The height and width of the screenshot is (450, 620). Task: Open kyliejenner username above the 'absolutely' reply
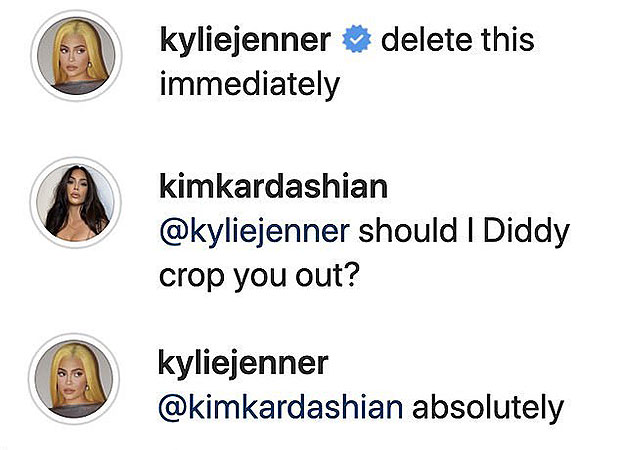click(243, 364)
